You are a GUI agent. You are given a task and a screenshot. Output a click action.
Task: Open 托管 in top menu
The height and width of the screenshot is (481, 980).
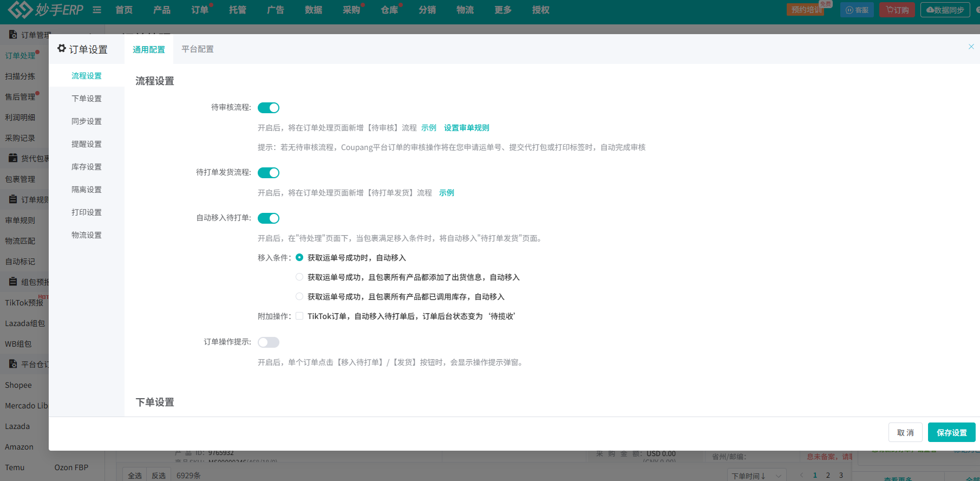238,10
